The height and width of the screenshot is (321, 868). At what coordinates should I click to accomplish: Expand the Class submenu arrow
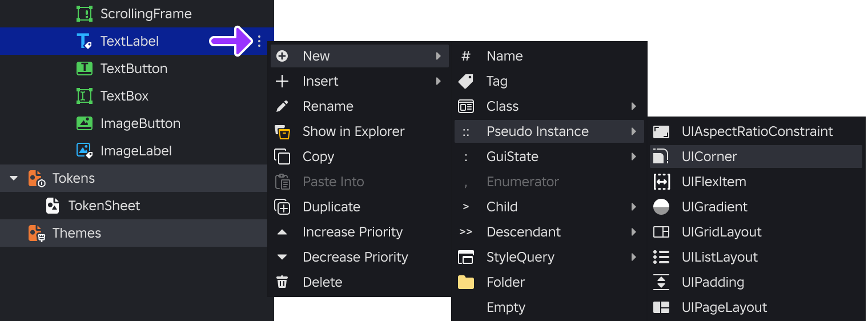coord(633,106)
